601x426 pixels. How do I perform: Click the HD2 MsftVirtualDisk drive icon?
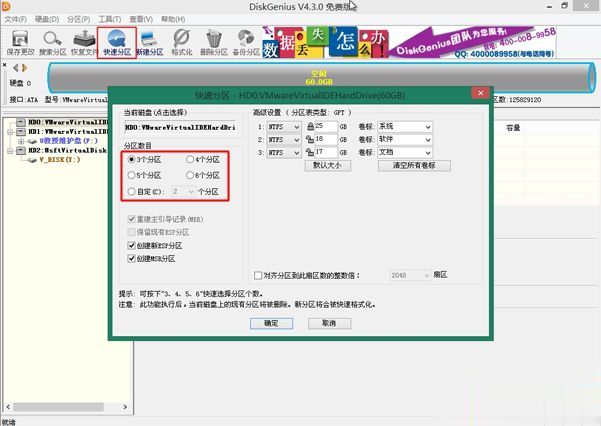(x=21, y=150)
